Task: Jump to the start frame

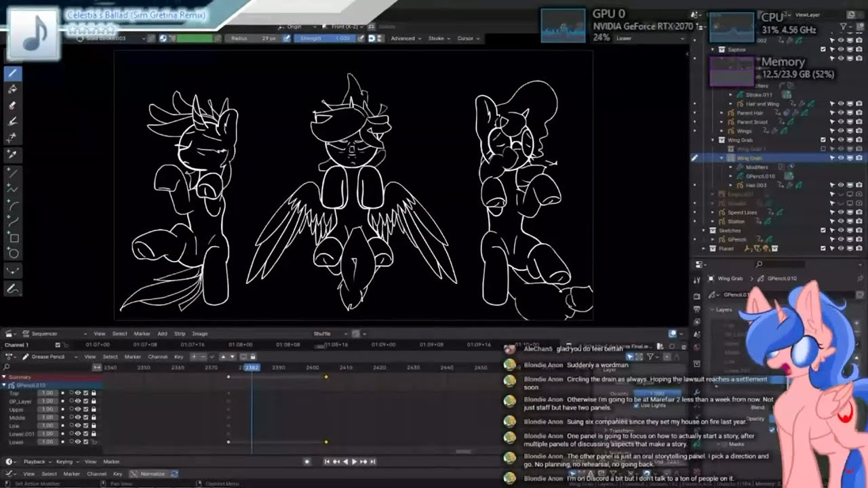Action: click(x=328, y=462)
